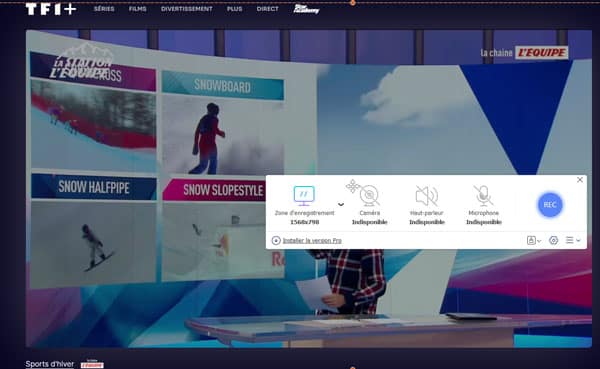Toggle the muted Microphone icon
The width and height of the screenshot is (600, 369).
click(483, 196)
